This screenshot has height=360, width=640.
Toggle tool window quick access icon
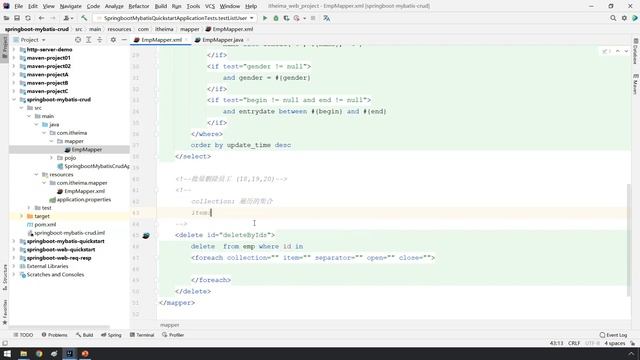(5, 343)
